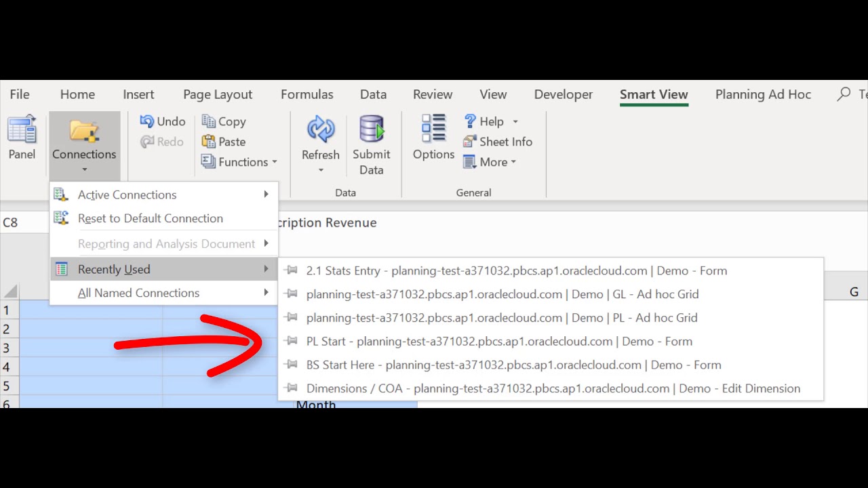Choose Reset to Default Connection
This screenshot has height=488, width=868.
[164, 218]
